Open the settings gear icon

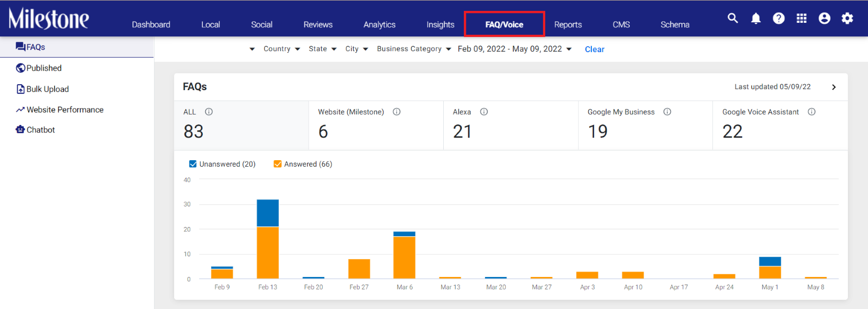[847, 18]
